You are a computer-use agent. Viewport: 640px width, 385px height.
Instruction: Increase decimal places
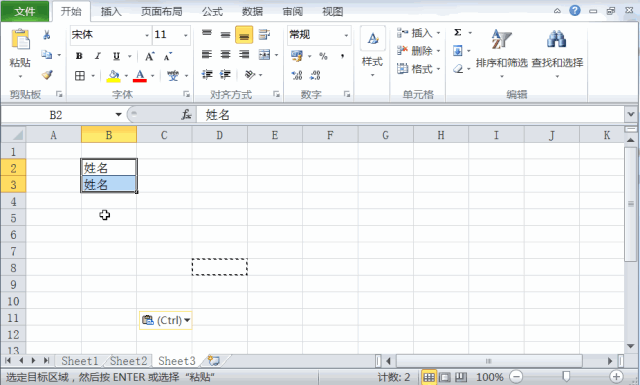click(297, 75)
